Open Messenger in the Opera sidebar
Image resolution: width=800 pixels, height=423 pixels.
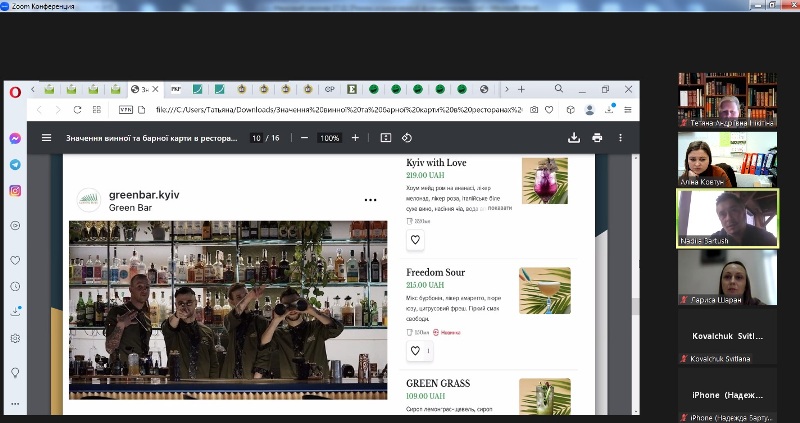(x=15, y=138)
